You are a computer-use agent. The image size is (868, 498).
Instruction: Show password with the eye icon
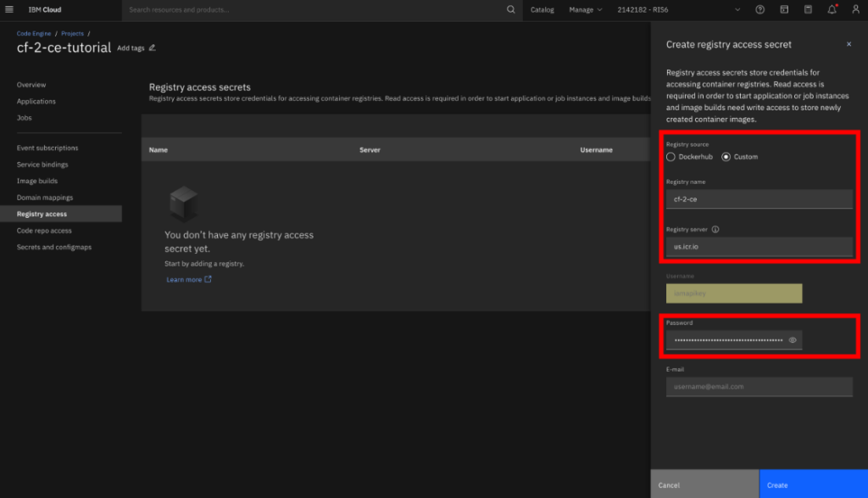[793, 340]
